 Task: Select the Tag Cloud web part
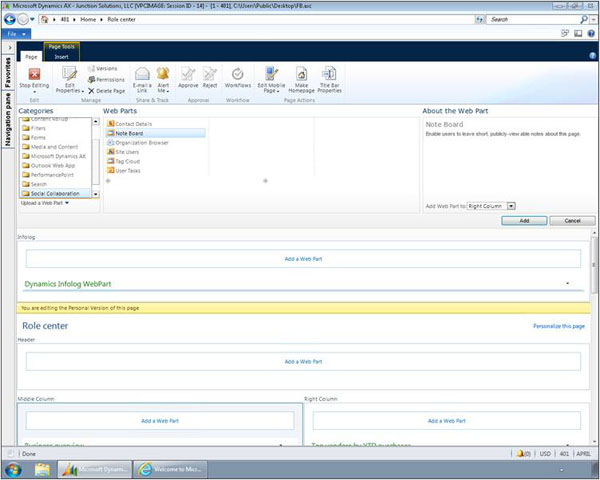click(x=127, y=161)
